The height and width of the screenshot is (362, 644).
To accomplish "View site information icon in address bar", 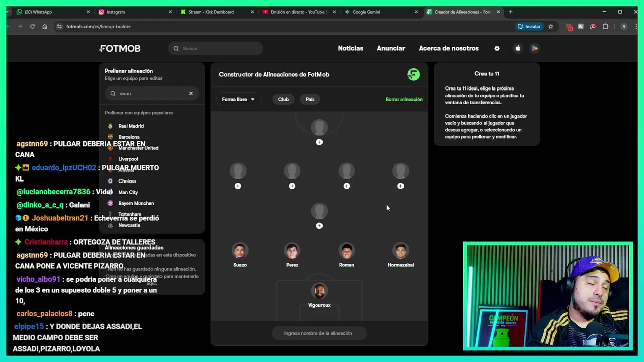I will click(59, 26).
